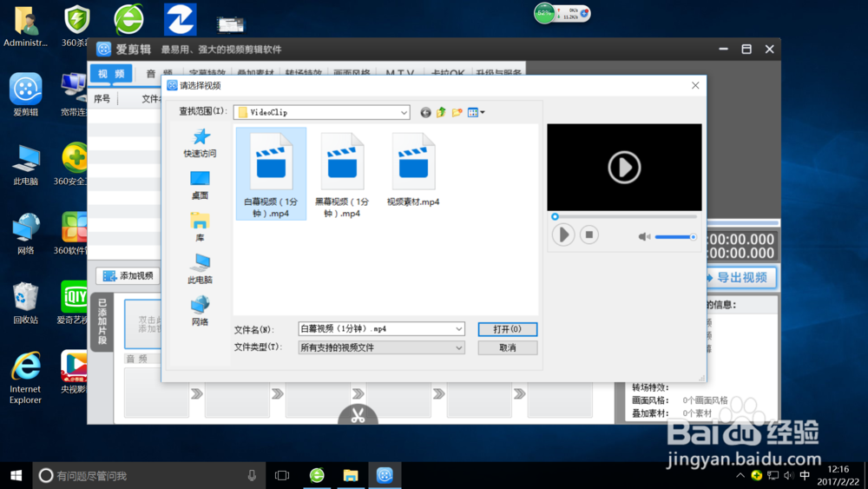Image resolution: width=868 pixels, height=489 pixels.
Task: Select the 白幕视频（1分钟）.mp4 file
Action: coord(271,174)
